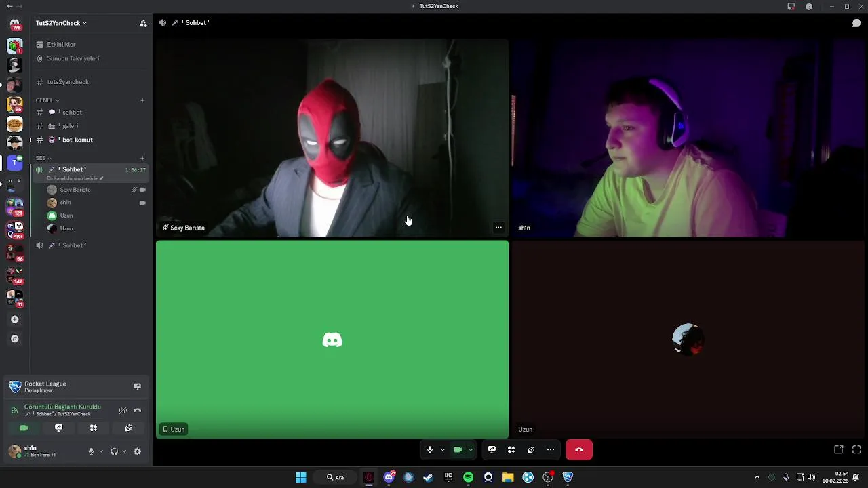Share your screen from call control bar
868x488 pixels.
(x=492, y=449)
